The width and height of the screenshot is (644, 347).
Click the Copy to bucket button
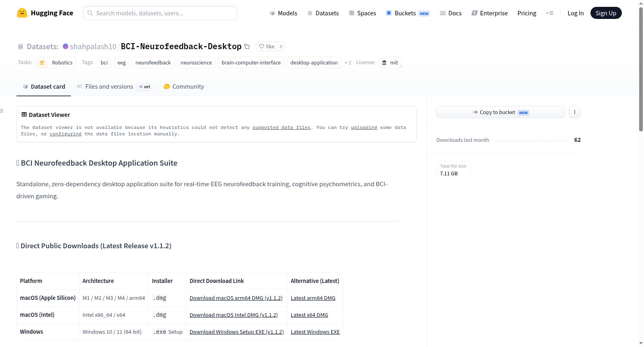pyautogui.click(x=501, y=112)
